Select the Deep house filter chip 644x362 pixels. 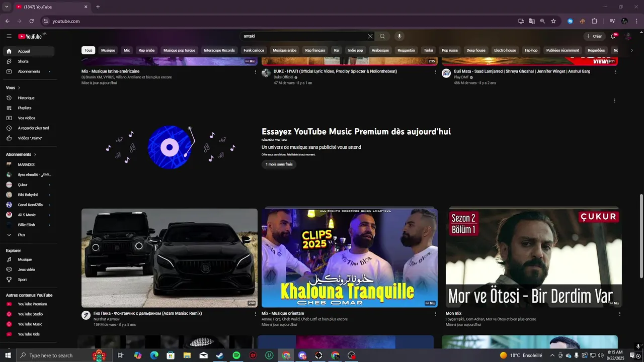pyautogui.click(x=476, y=50)
